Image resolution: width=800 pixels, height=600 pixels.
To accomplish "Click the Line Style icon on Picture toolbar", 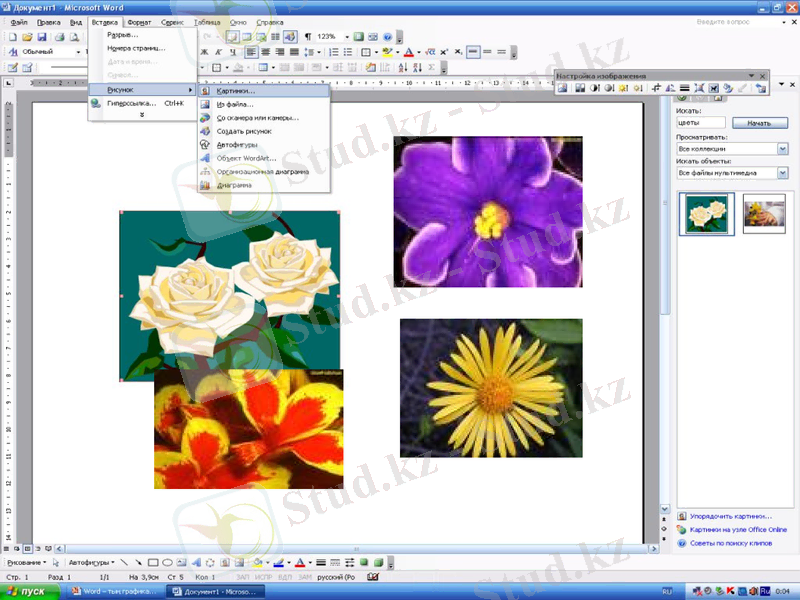I will (x=686, y=89).
